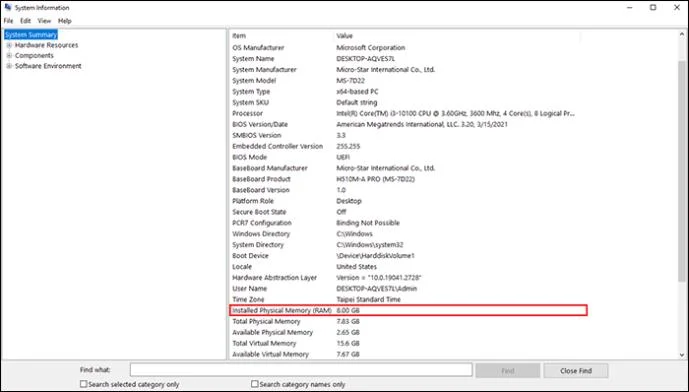
Task: Open the Edit menu
Action: [x=25, y=21]
